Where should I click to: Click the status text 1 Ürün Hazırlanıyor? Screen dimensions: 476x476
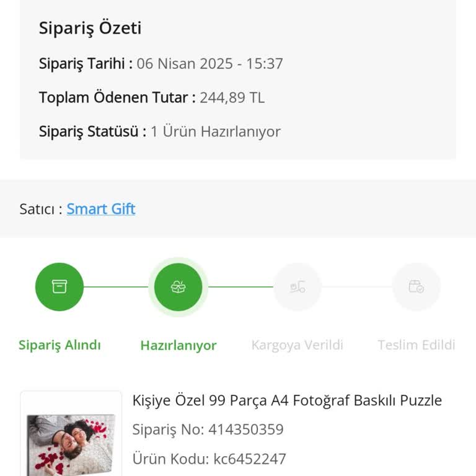tap(216, 131)
